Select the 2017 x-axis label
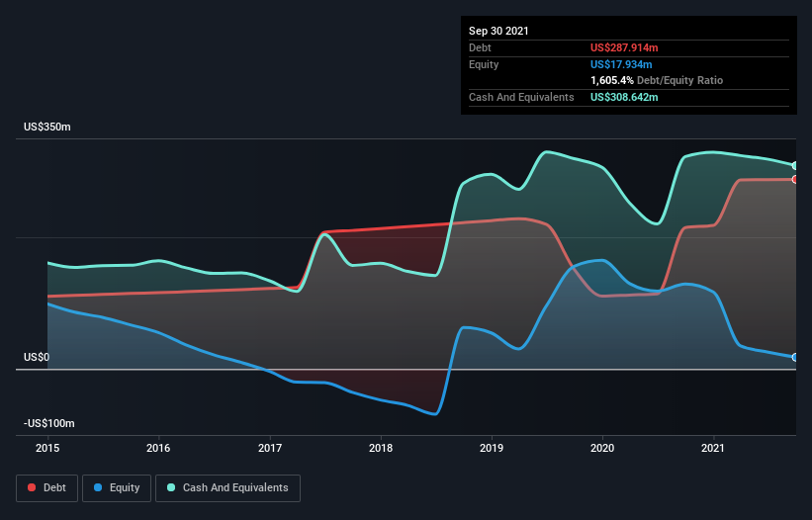This screenshot has height=520, width=812. 270,448
